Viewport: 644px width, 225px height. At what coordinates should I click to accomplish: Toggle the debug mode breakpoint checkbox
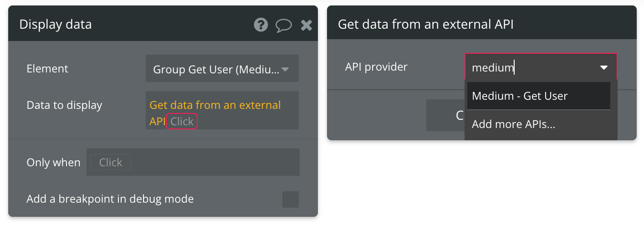pyautogui.click(x=290, y=199)
